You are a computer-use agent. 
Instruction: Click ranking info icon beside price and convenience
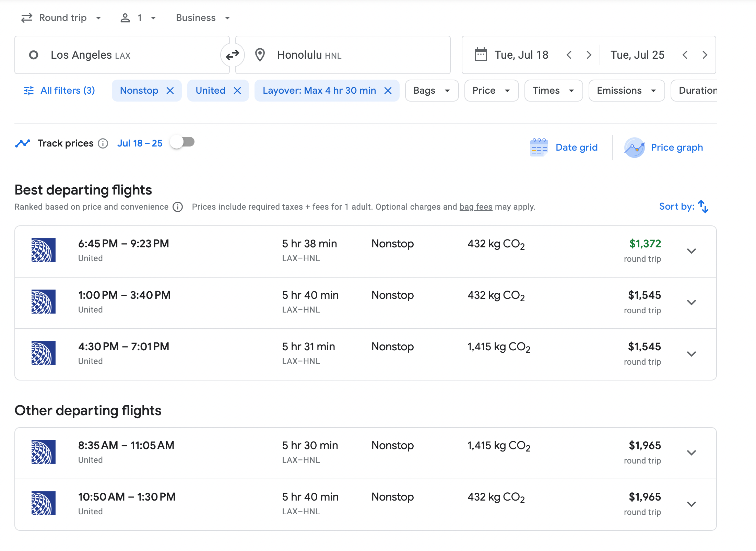click(x=178, y=207)
